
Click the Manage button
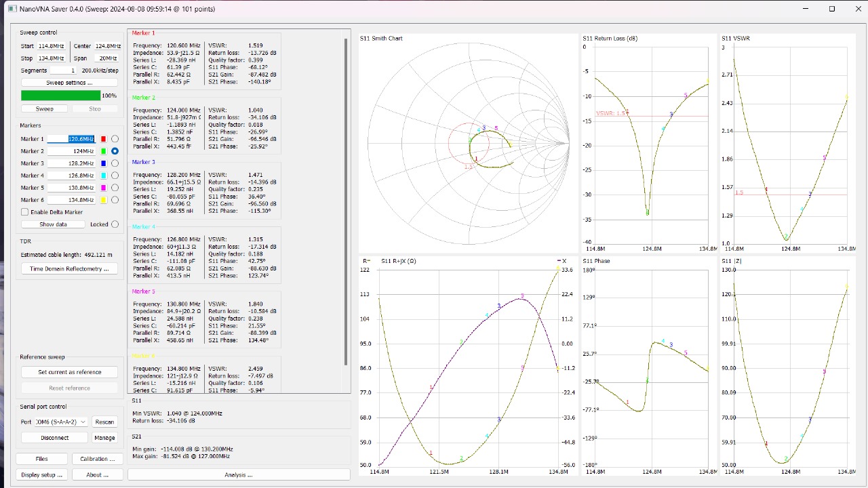(x=105, y=438)
